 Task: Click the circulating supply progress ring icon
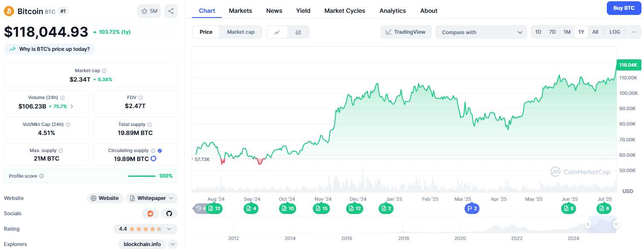click(153, 158)
